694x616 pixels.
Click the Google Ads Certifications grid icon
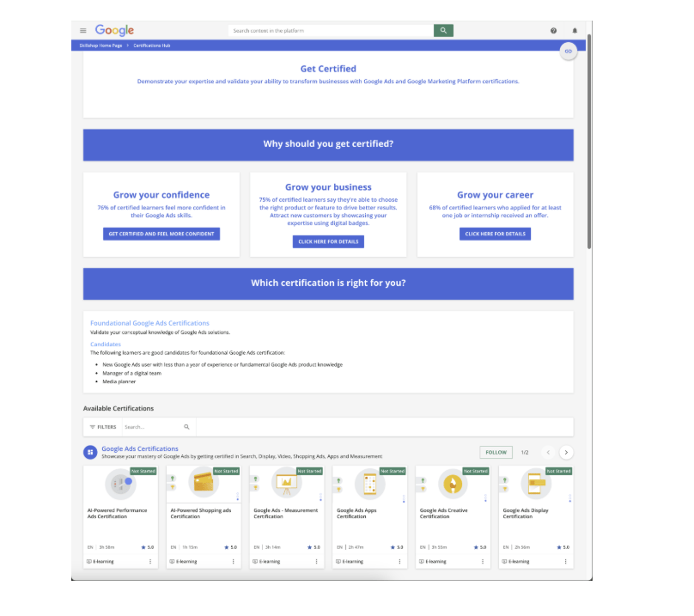90,452
